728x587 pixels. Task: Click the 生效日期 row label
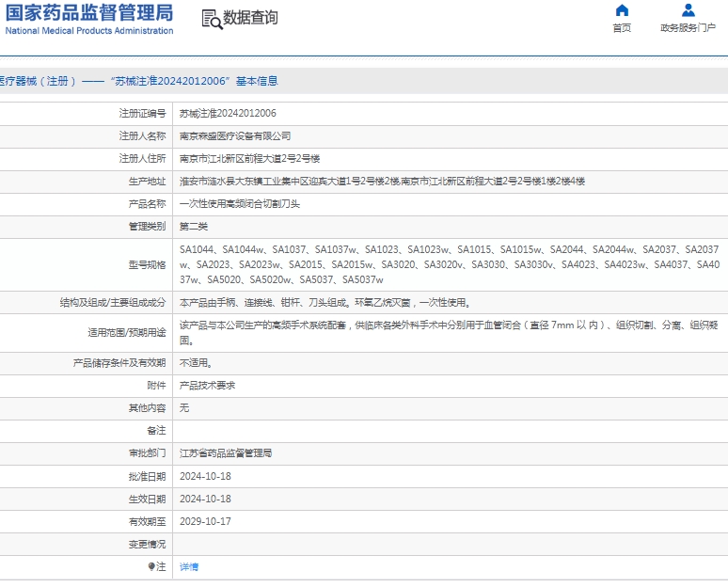pos(147,499)
